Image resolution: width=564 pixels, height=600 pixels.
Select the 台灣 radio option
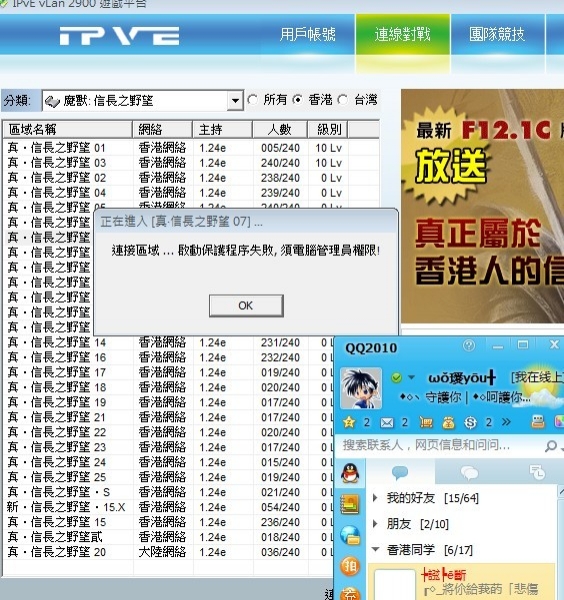342,100
